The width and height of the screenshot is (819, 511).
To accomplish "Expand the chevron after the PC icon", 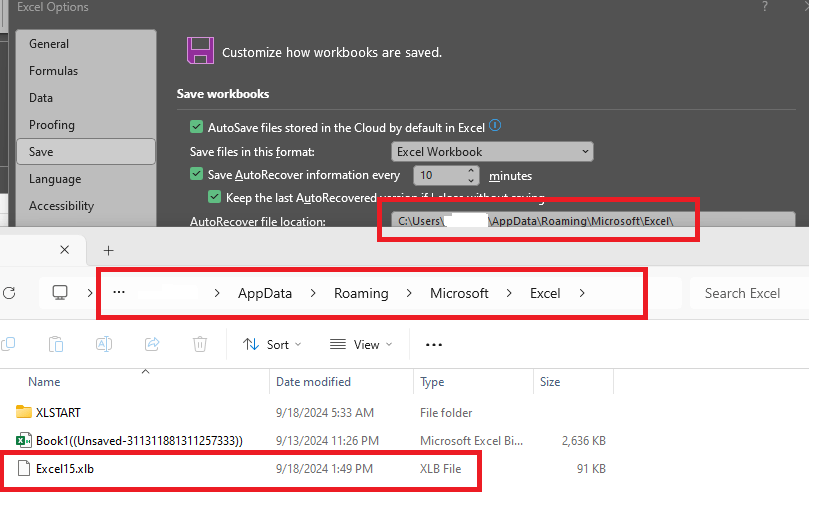I will pyautogui.click(x=90, y=294).
